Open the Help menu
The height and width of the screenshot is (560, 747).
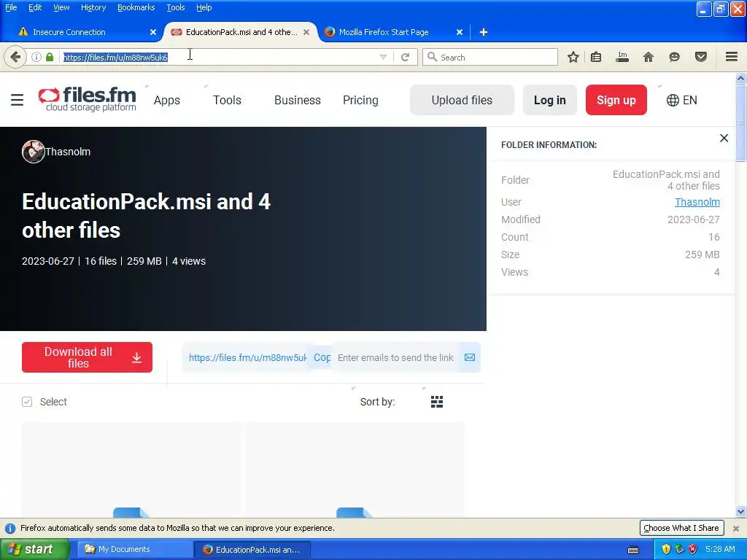204,7
